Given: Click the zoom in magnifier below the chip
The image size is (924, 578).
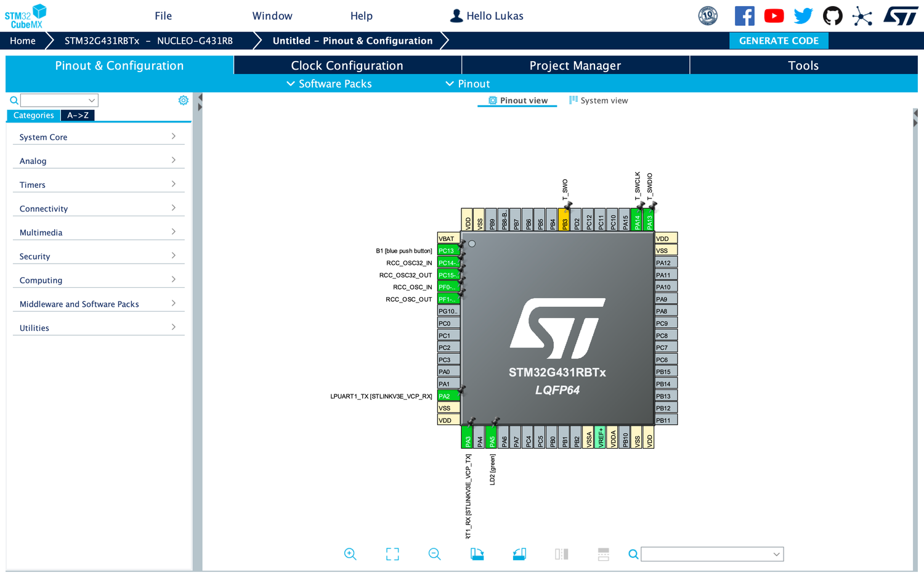Looking at the screenshot, I should coord(350,554).
